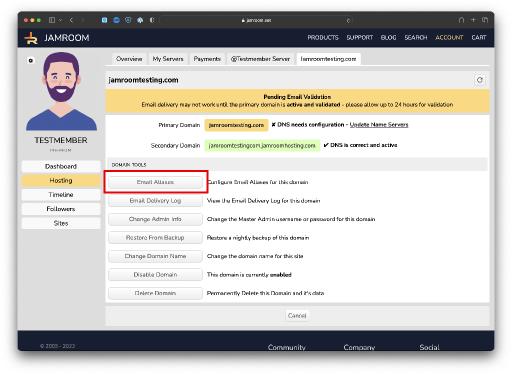The height and width of the screenshot is (374, 512).
Task: Open SEARCH in the top navigation
Action: (416, 38)
